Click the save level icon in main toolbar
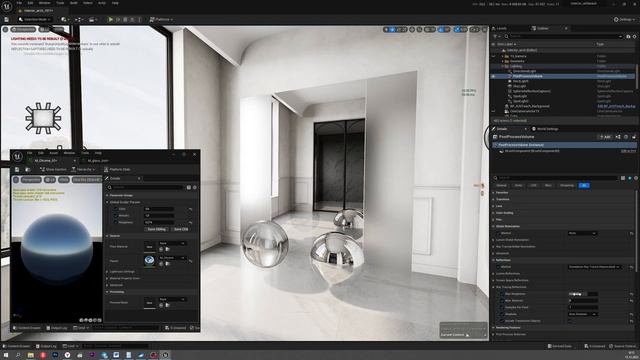This screenshot has width=640, height=360. [7, 19]
